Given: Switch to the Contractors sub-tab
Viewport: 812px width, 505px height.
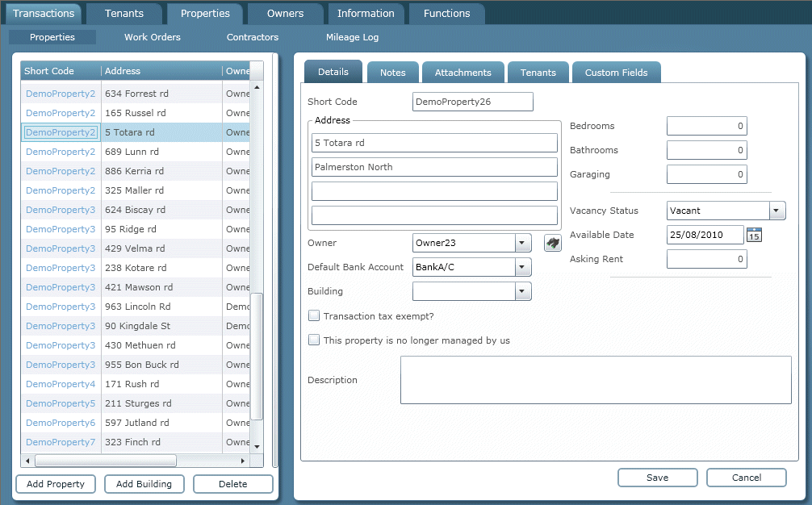Looking at the screenshot, I should (x=253, y=37).
